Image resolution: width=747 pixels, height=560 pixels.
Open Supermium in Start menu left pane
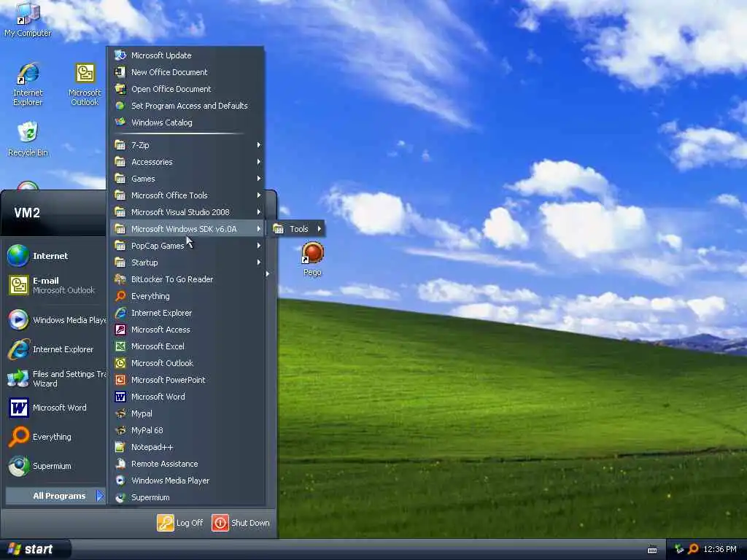(55, 466)
